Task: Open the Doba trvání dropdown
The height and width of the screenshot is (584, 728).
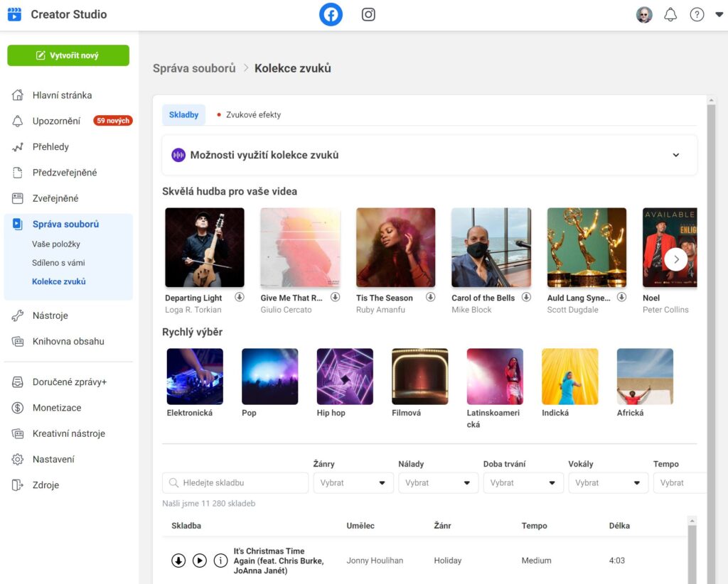Action: [x=523, y=483]
